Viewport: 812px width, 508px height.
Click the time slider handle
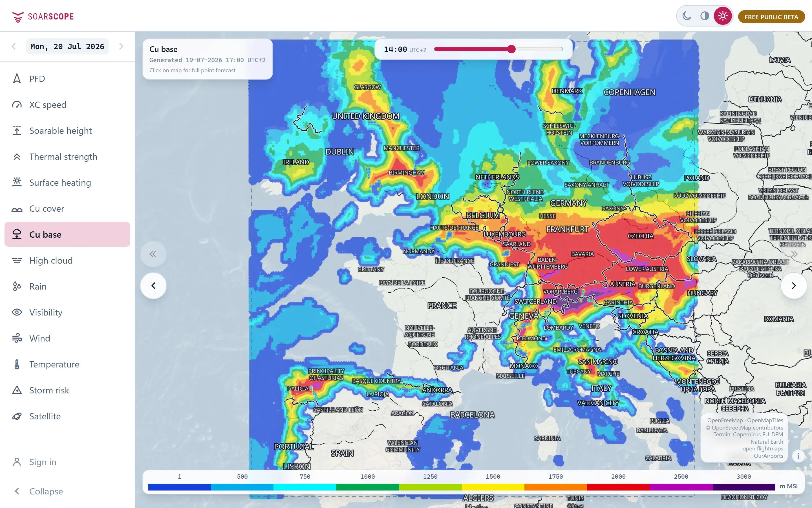pos(511,49)
